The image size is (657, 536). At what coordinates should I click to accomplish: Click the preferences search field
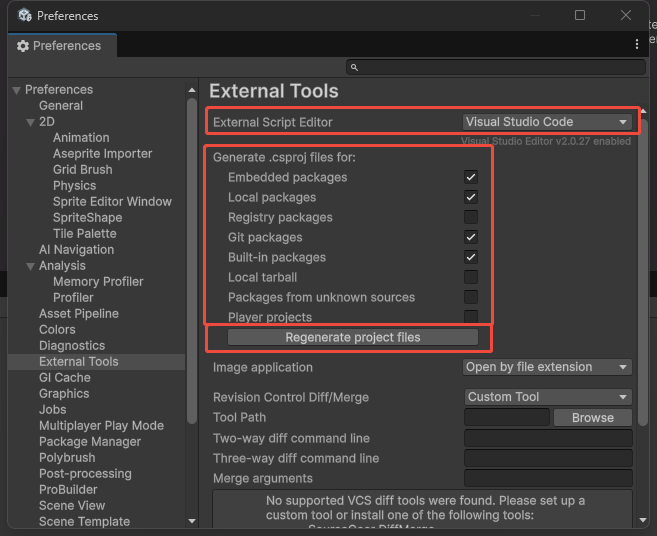click(496, 67)
